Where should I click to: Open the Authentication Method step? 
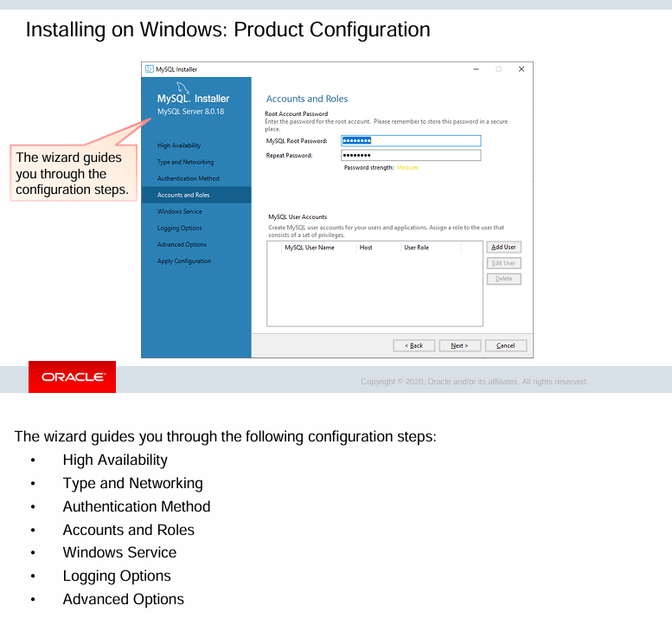pyautogui.click(x=188, y=178)
